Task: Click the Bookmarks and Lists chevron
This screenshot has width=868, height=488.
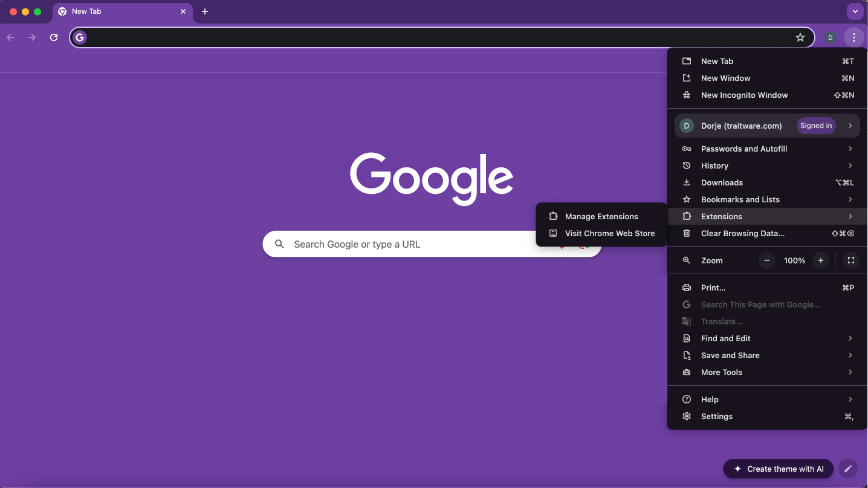Action: coord(850,199)
